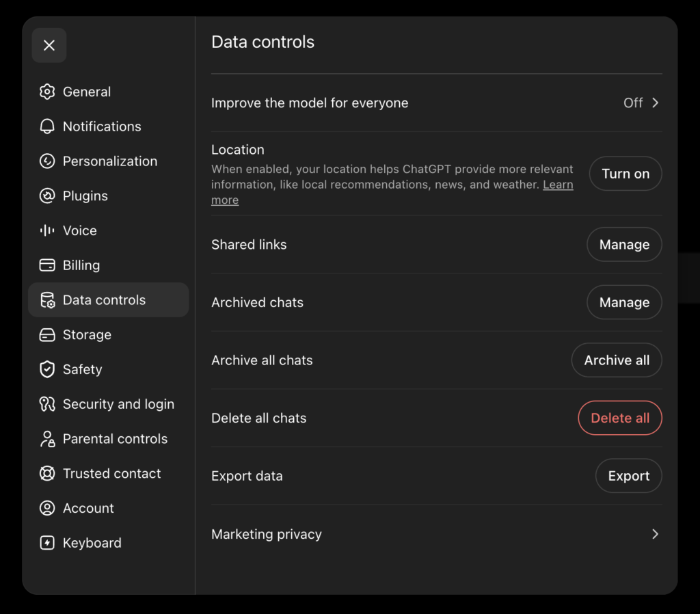This screenshot has width=700, height=614.
Task: Select the Voice settings tab
Action: click(x=109, y=230)
